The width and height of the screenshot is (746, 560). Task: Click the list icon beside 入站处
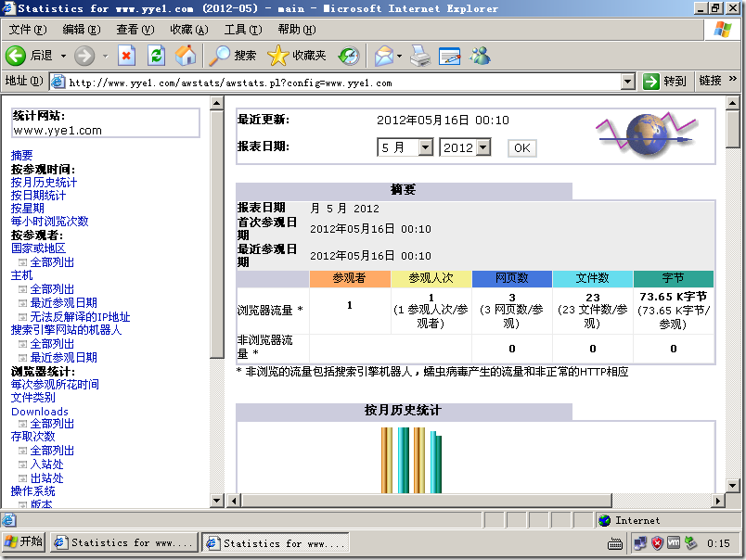[22, 465]
